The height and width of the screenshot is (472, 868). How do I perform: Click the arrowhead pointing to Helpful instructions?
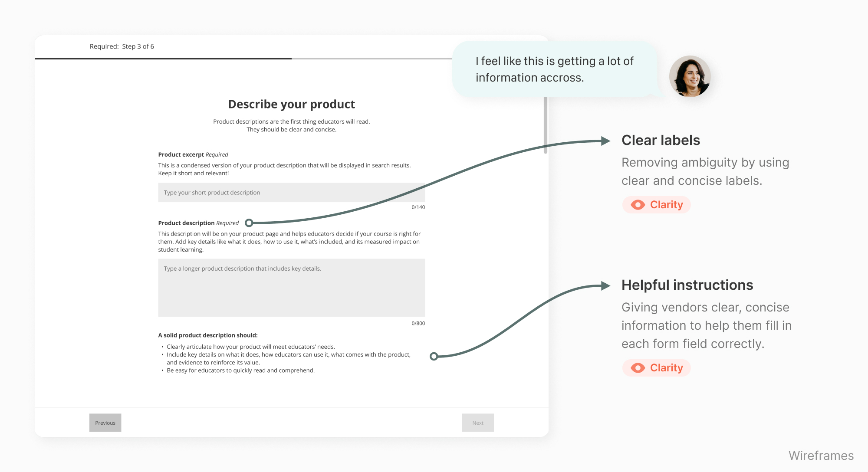605,286
